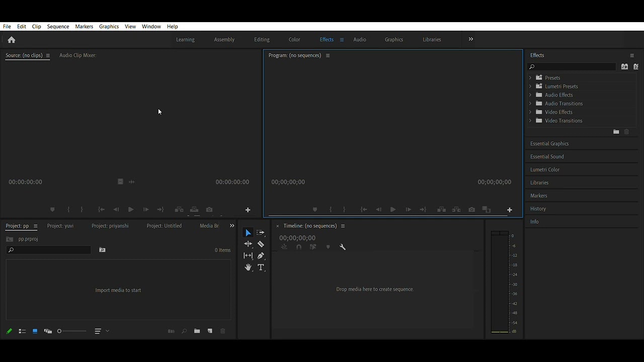Expand the Audio Effects folder
Viewport: 644px width, 362px height.
click(530, 95)
